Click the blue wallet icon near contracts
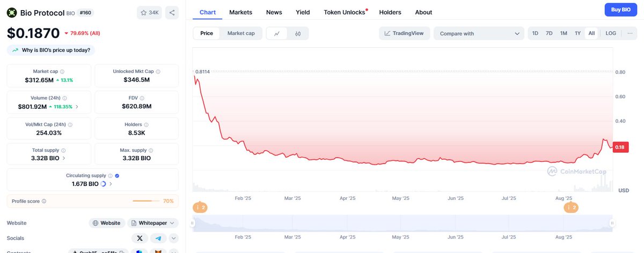This screenshot has height=253, width=644. coord(139,251)
